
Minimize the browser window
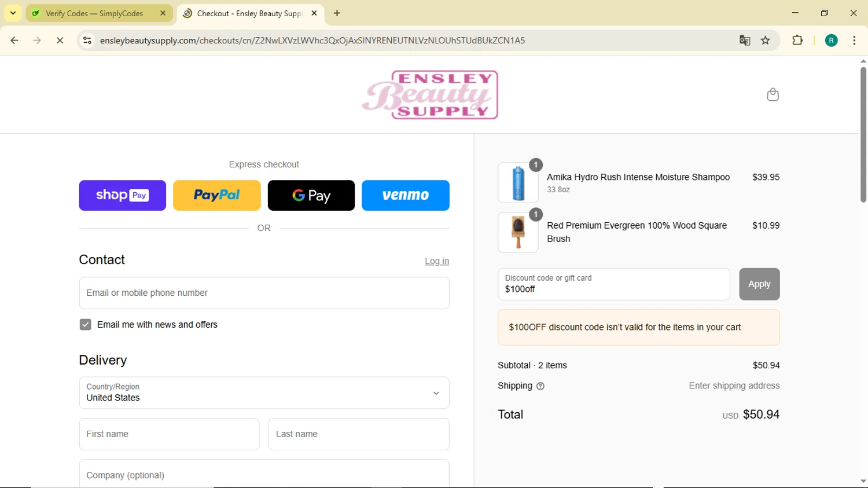(795, 13)
